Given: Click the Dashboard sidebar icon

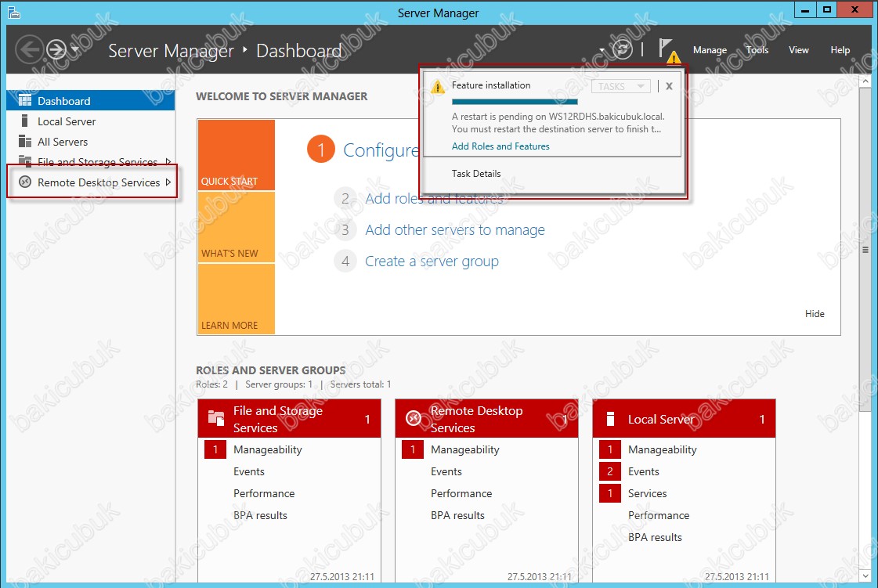Looking at the screenshot, I should point(24,100).
